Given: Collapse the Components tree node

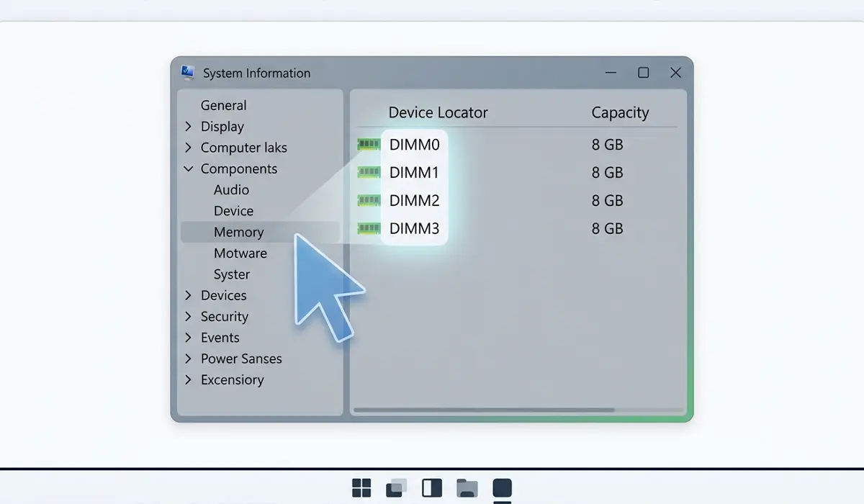Looking at the screenshot, I should coord(188,168).
